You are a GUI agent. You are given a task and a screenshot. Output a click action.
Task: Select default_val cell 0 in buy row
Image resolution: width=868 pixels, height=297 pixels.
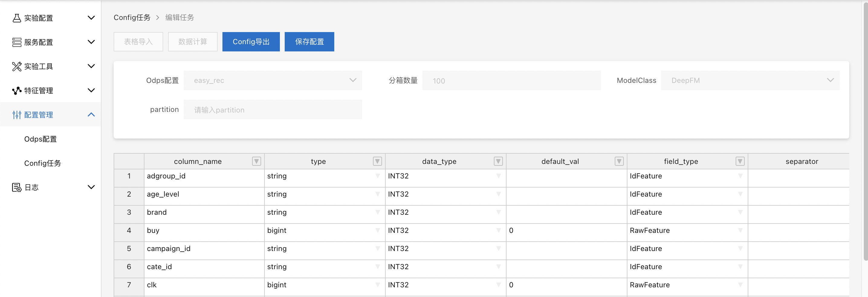pyautogui.click(x=566, y=233)
